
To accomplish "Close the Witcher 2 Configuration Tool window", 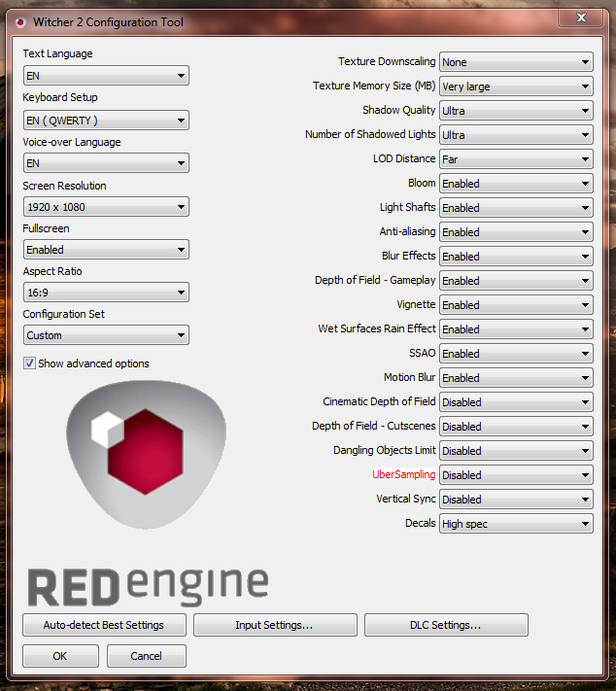I will pyautogui.click(x=581, y=17).
